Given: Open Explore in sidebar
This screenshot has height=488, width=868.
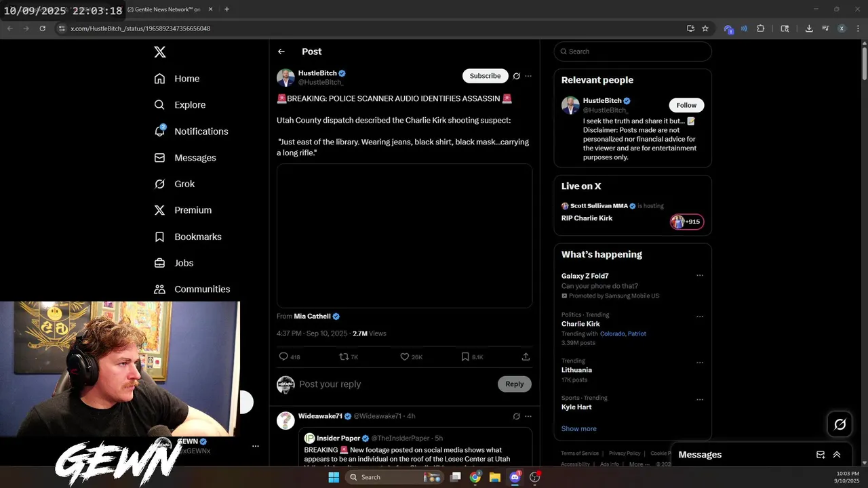Looking at the screenshot, I should (180, 105).
